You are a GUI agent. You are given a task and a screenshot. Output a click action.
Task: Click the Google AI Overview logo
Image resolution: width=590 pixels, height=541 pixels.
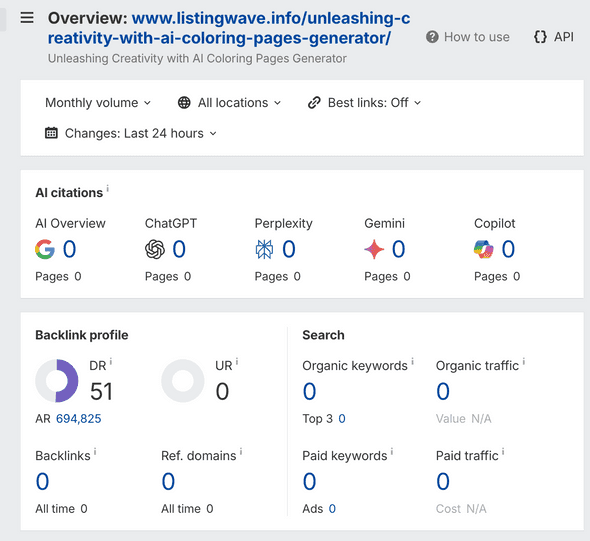(x=45, y=249)
